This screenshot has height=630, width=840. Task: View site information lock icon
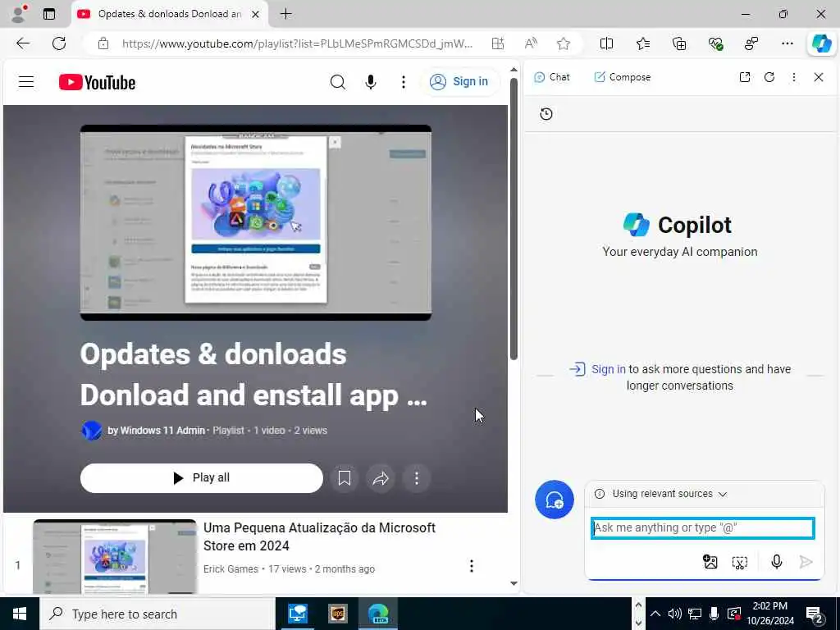[103, 43]
